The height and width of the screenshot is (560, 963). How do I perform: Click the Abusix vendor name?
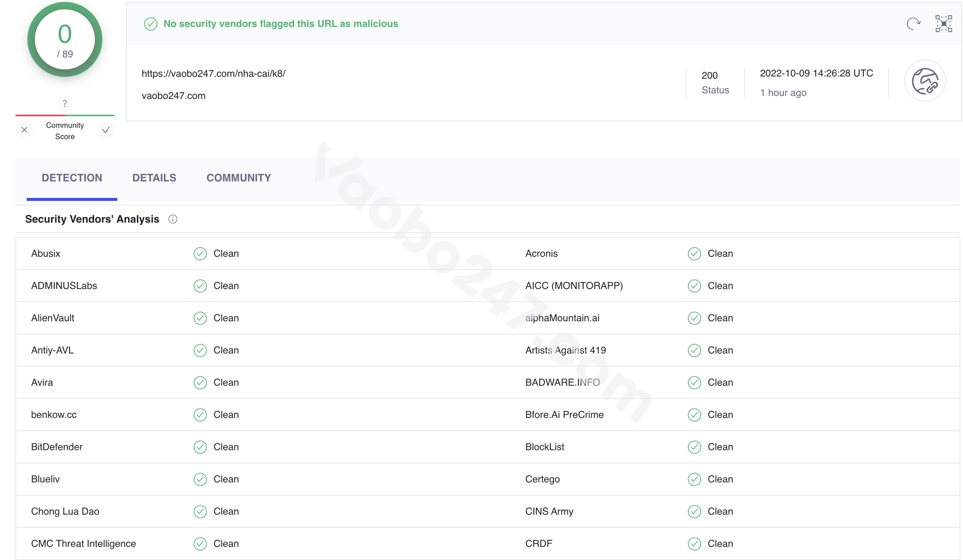click(x=46, y=254)
